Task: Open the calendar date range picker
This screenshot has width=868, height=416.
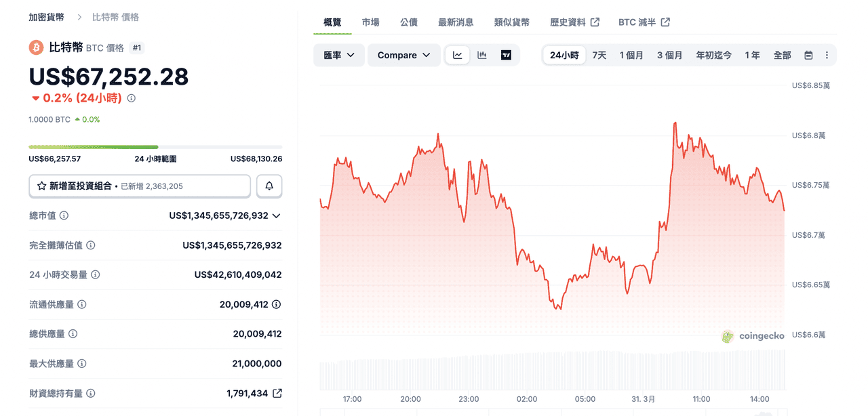Action: (x=808, y=56)
